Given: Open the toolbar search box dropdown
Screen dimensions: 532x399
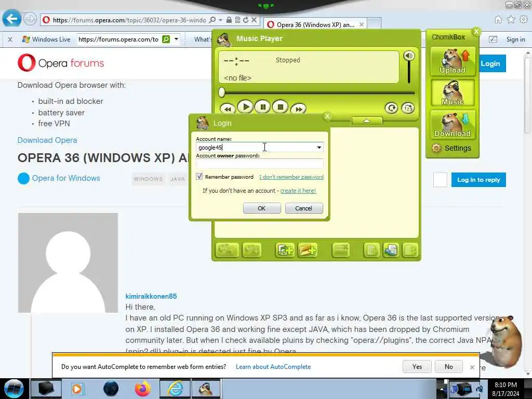Looking at the screenshot, I should 177,39.
